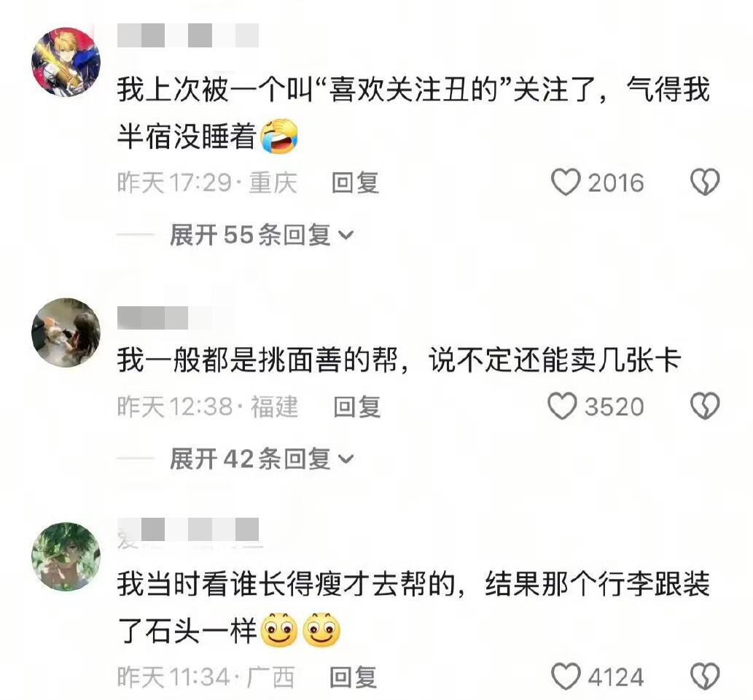
Task: Like the comment with 2016 likes
Action: pos(566,182)
